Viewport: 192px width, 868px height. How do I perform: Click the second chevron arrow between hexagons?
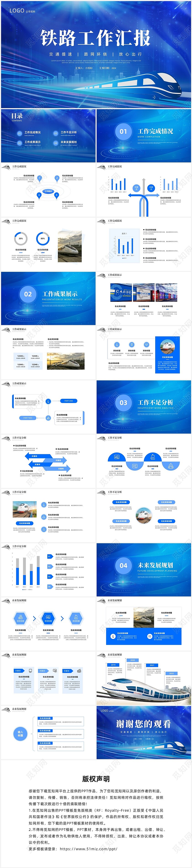(62, 618)
